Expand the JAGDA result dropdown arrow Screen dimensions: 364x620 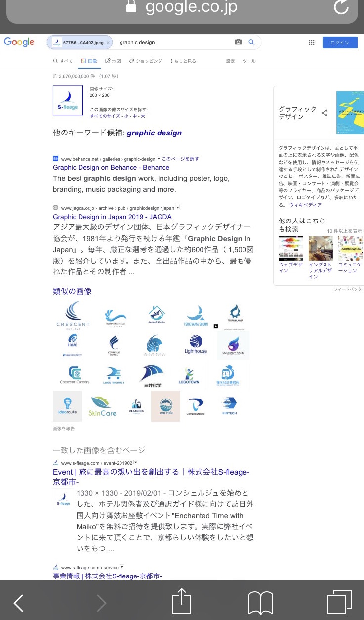point(178,208)
